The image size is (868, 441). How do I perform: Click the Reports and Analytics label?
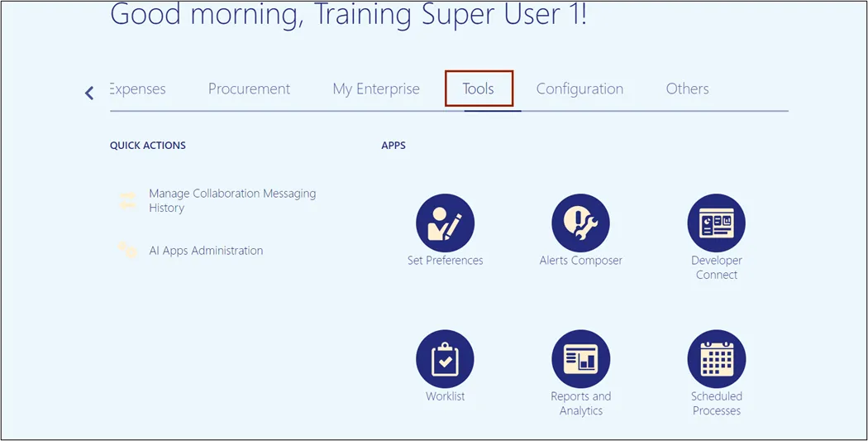tap(580, 404)
